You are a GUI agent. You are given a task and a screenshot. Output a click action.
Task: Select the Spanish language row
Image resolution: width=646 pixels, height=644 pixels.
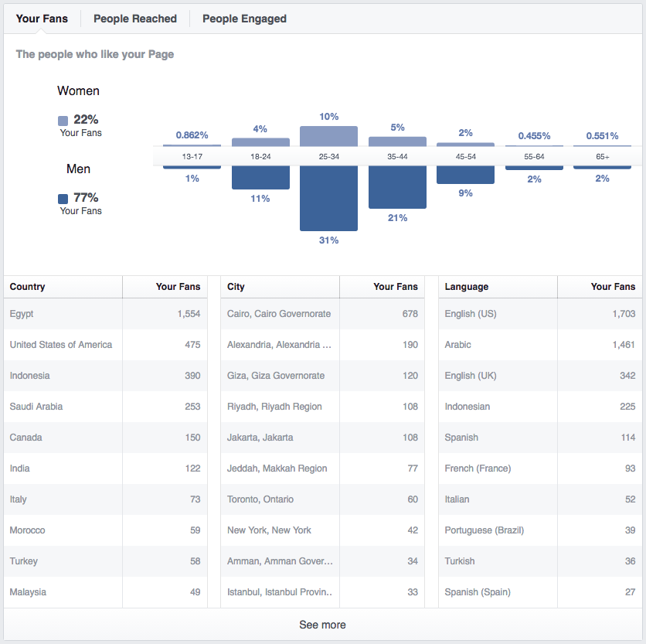click(x=540, y=438)
